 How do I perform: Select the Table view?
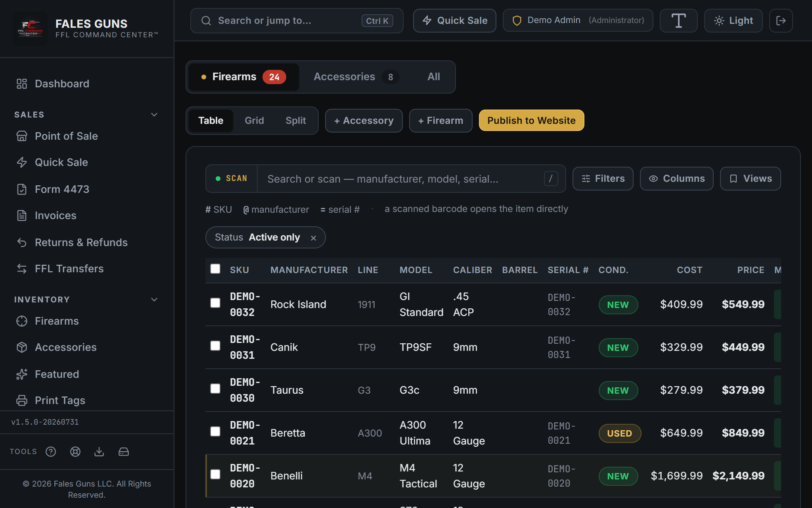pyautogui.click(x=211, y=121)
